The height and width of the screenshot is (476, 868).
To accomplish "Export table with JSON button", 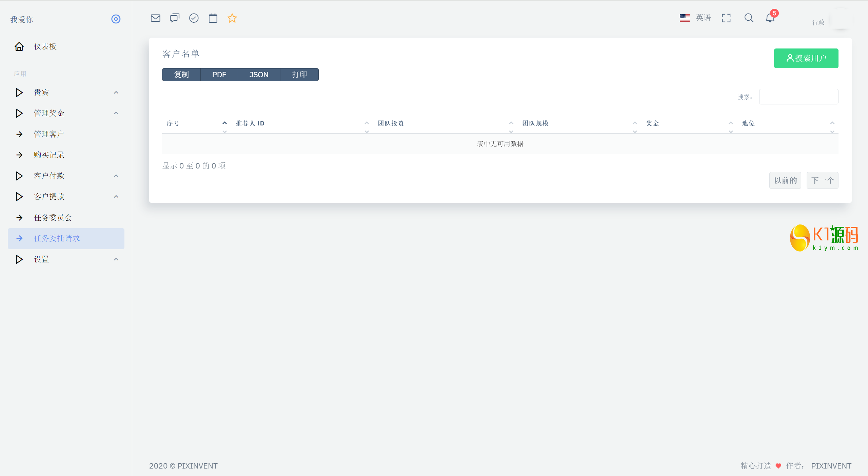I will tap(259, 75).
